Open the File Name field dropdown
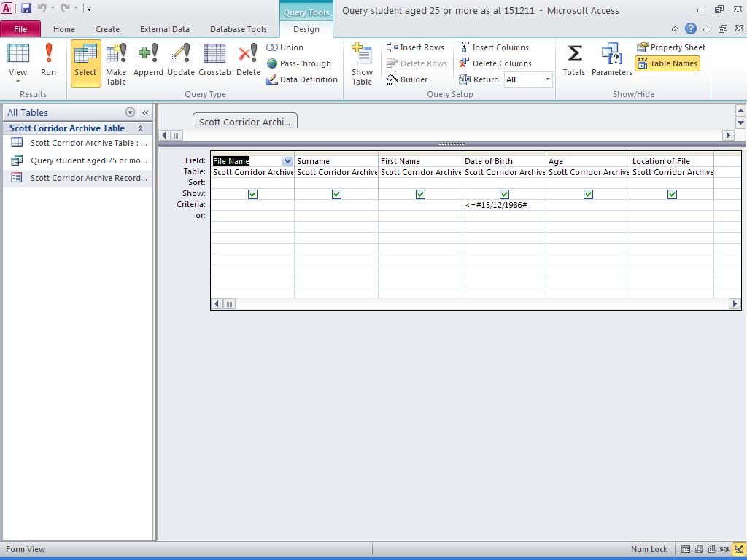 pos(287,161)
